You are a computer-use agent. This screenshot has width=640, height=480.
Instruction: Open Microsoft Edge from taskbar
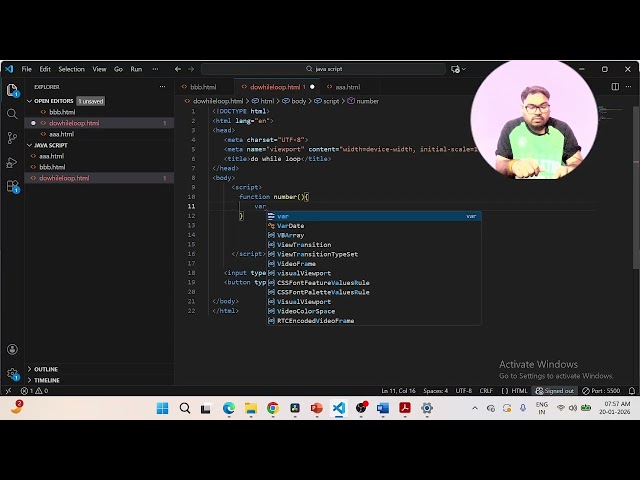(229, 408)
